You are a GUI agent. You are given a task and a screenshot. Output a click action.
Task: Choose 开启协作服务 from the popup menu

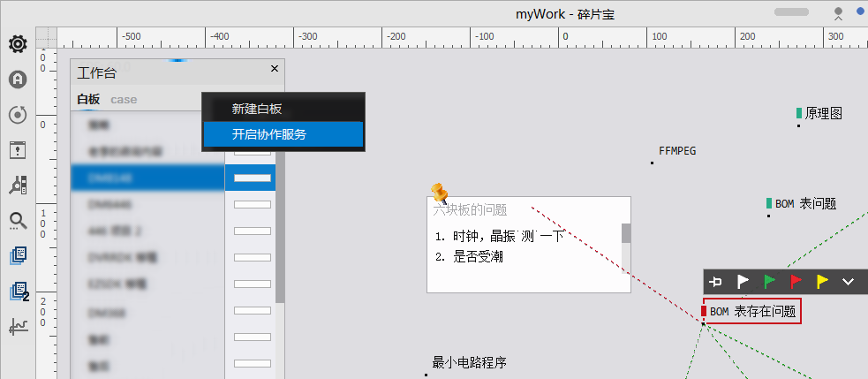click(283, 134)
